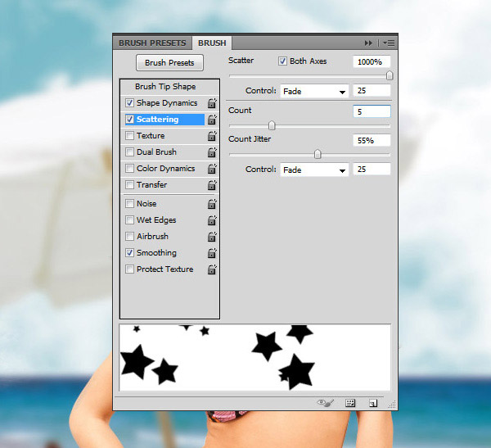Toggle the lock icon for Smoothing
The image size is (491, 448).
tap(212, 253)
